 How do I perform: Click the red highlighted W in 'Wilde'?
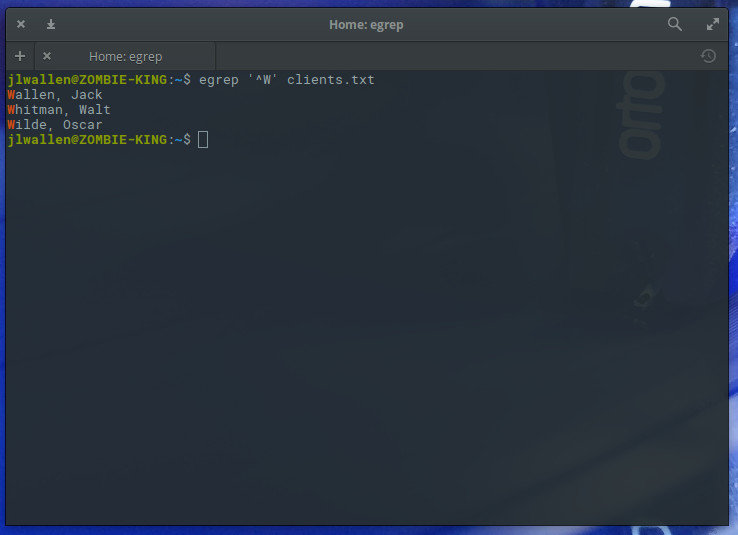point(11,125)
